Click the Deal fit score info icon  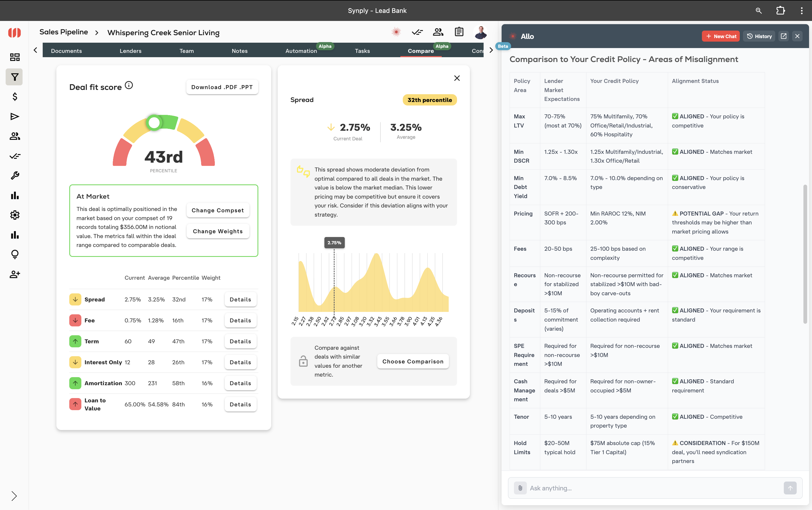click(129, 85)
